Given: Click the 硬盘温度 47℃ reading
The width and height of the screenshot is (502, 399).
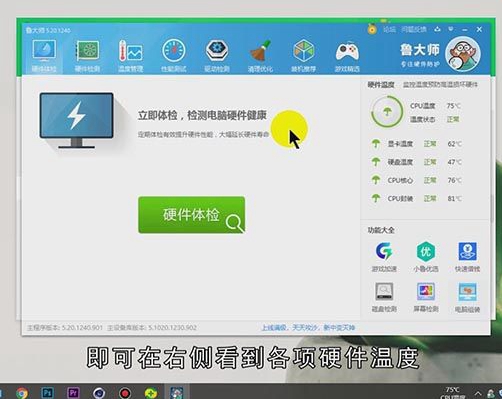Looking at the screenshot, I should pyautogui.click(x=455, y=162).
